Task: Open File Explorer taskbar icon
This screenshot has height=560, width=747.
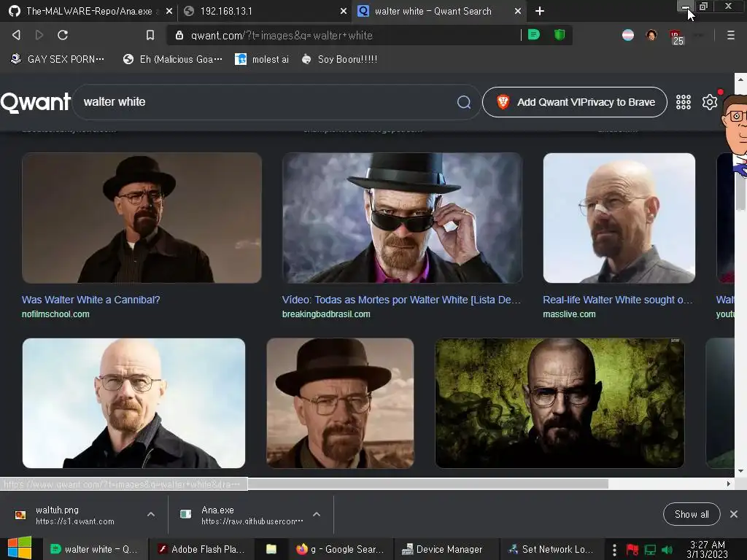Action: coord(271,549)
